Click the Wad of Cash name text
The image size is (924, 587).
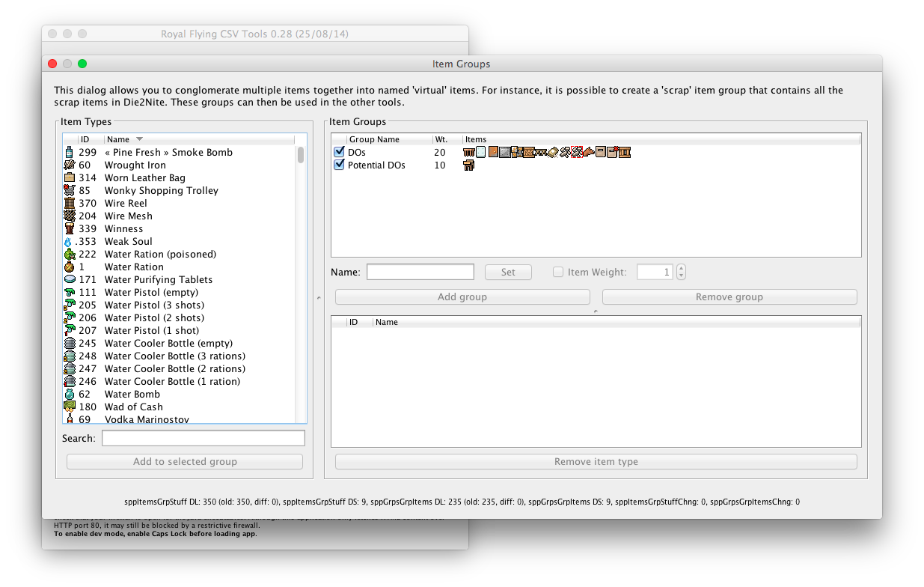point(134,407)
